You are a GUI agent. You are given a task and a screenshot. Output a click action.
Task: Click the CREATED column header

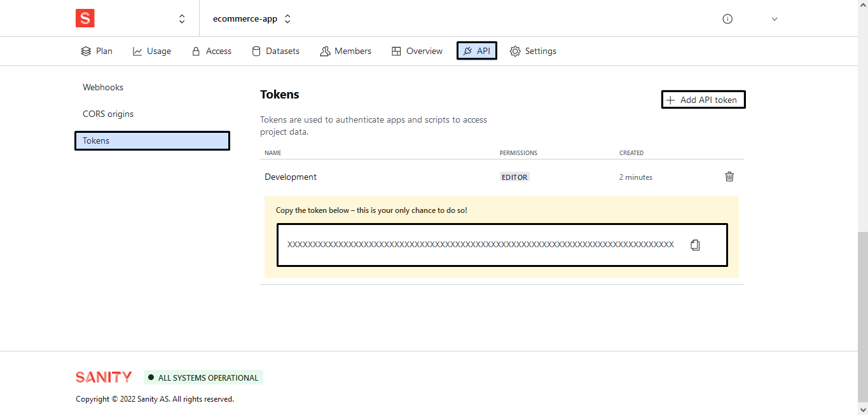tap(631, 153)
